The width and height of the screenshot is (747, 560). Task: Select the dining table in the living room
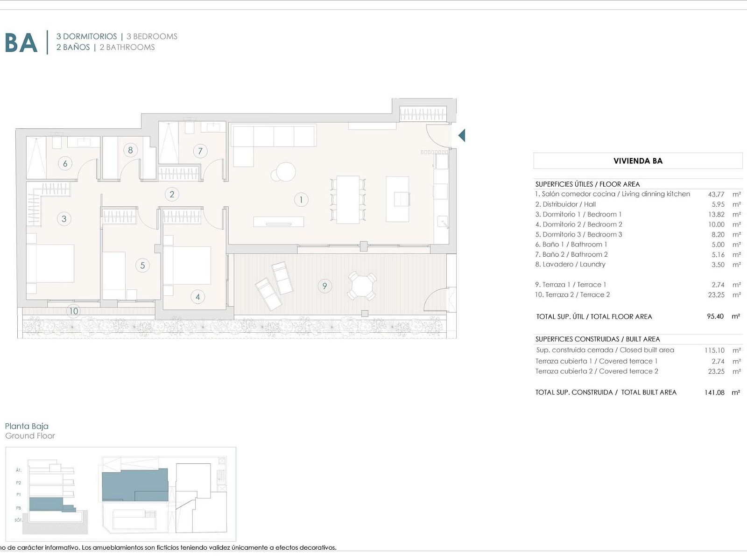pos(348,200)
